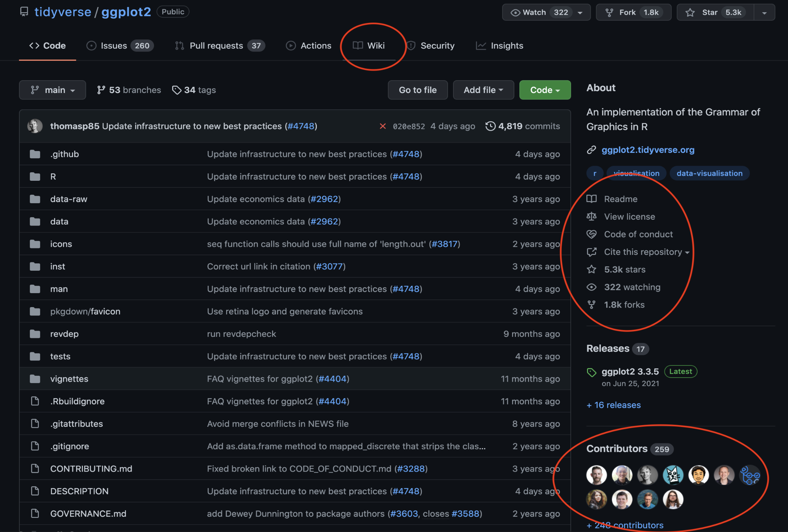Open CONTRIBUTING.md file
The height and width of the screenshot is (532, 788).
click(91, 469)
